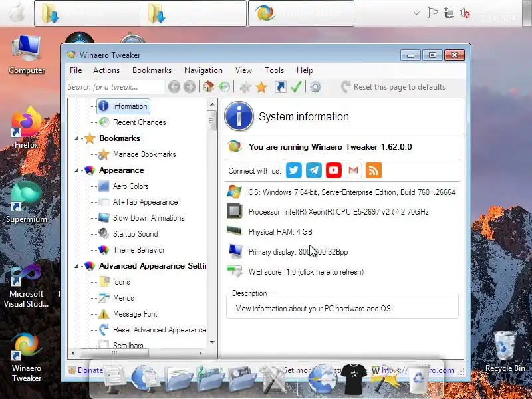Click the muted volume tray icon
532x399 pixels.
pos(464,13)
